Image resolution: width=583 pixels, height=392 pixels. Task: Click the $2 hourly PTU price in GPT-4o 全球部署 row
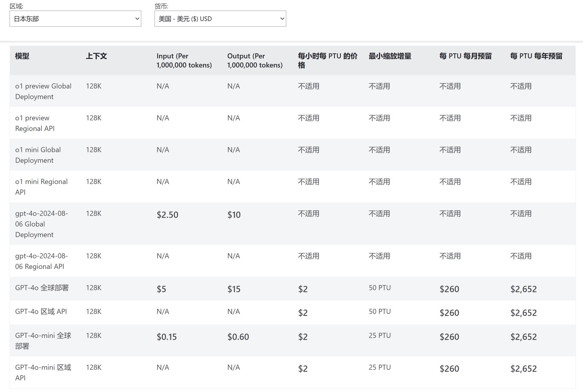pyautogui.click(x=303, y=289)
